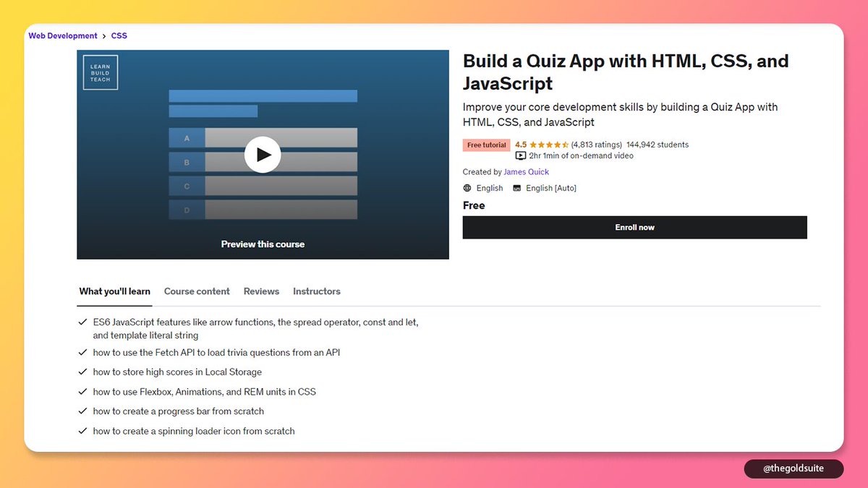Switch to the Course content tab

coord(197,291)
